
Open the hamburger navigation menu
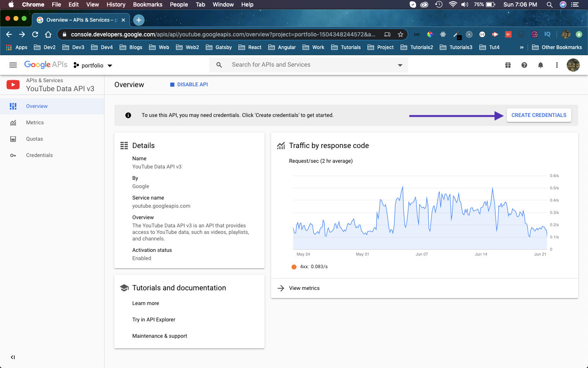point(13,65)
